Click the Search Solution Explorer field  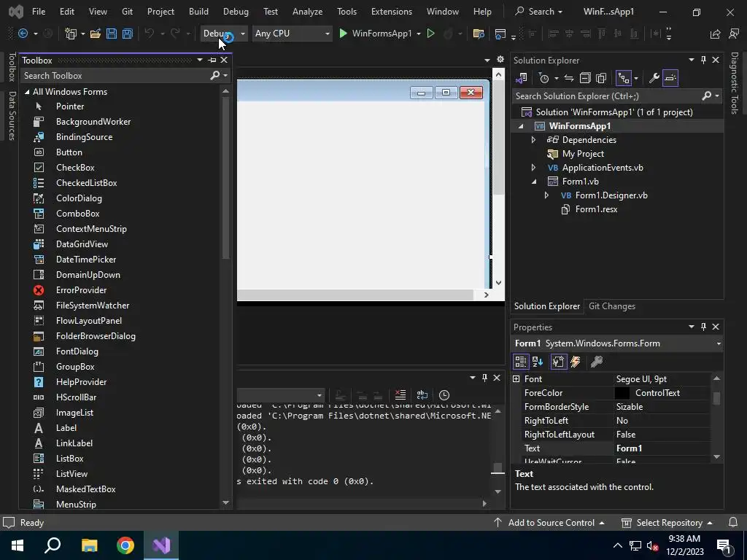[x=606, y=96]
